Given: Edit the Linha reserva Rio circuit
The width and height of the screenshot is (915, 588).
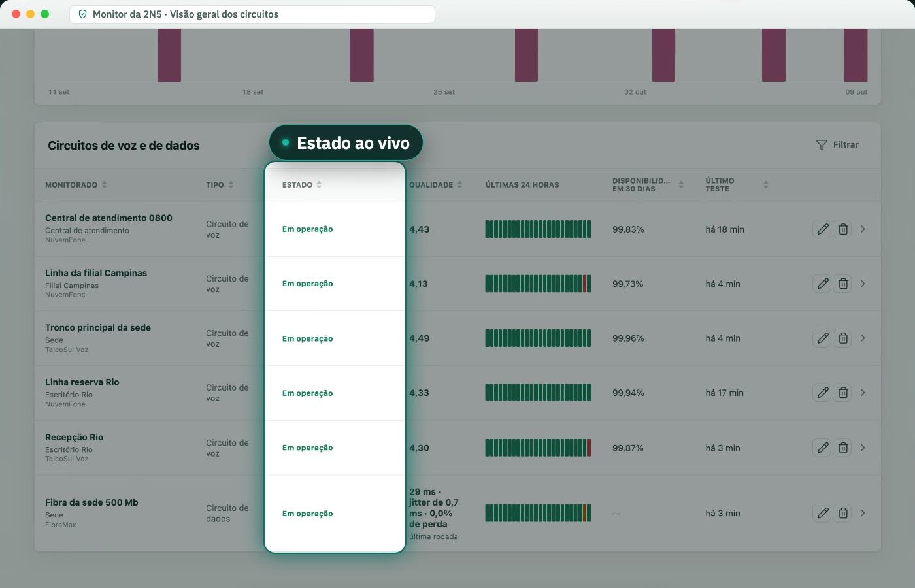Looking at the screenshot, I should tap(822, 393).
